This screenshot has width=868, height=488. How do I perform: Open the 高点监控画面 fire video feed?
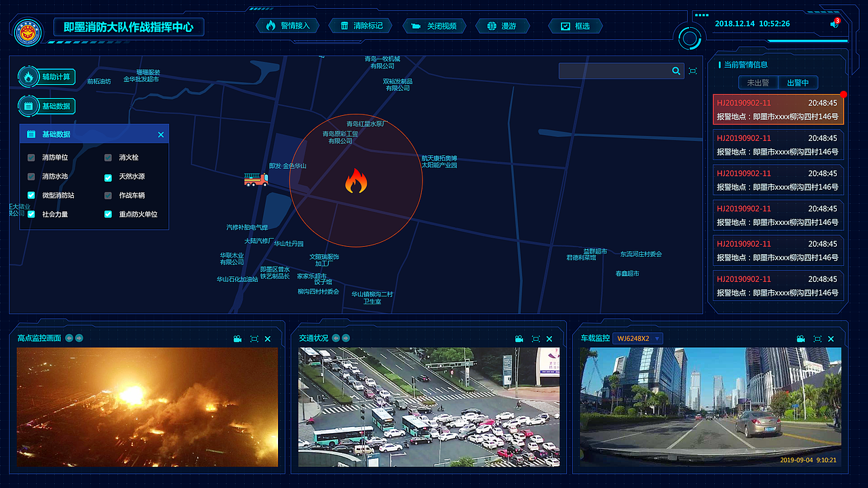point(147,407)
